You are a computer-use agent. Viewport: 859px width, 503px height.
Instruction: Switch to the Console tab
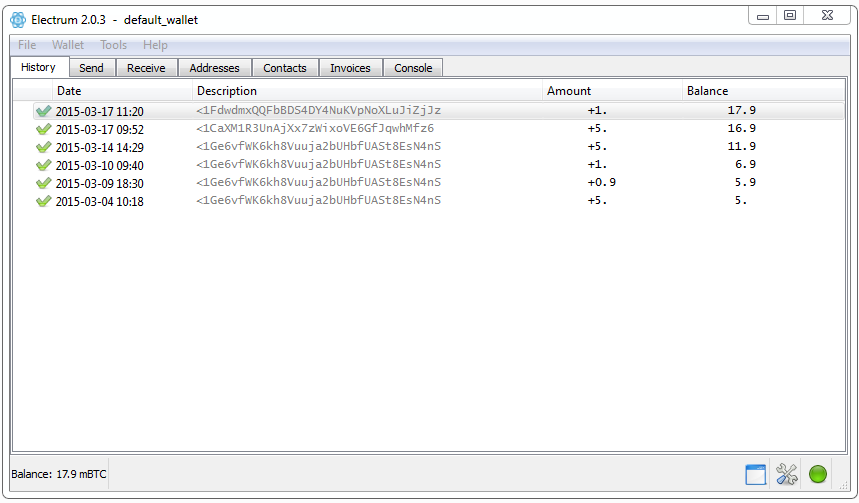tap(413, 68)
